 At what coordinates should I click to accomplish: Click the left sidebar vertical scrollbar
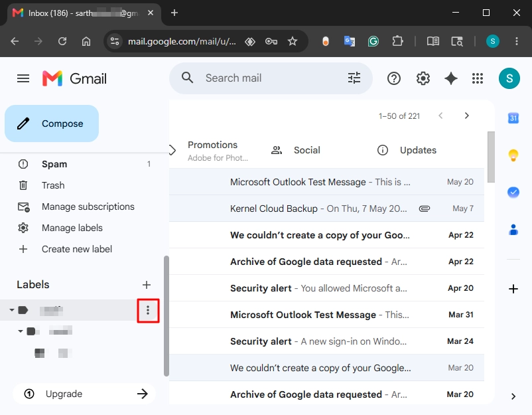(166, 316)
